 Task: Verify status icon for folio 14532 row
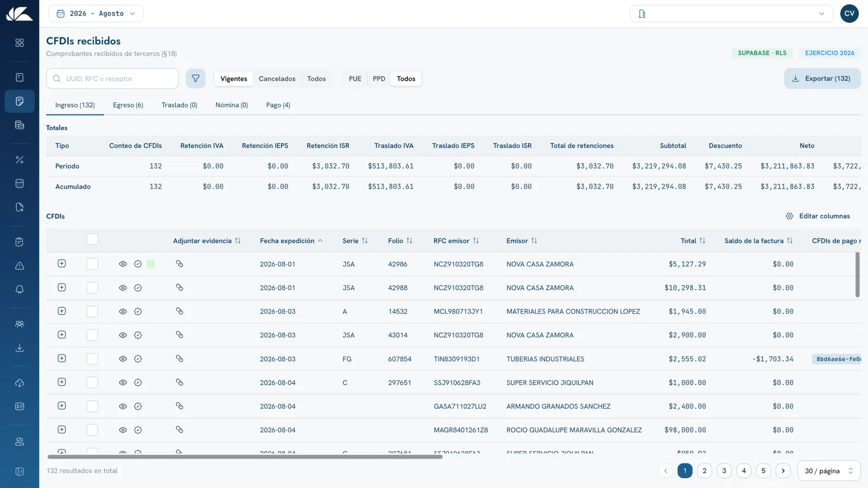pos(138,312)
